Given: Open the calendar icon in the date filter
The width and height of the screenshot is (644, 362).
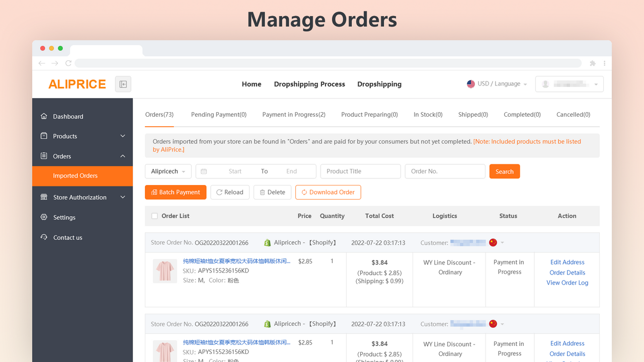Looking at the screenshot, I should [x=204, y=171].
